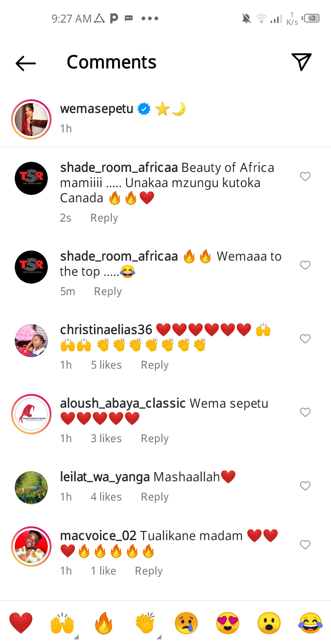The width and height of the screenshot is (331, 644).
Task: Reply to leilat_wa_yanga's Mashaallah comment
Action: coord(154,497)
